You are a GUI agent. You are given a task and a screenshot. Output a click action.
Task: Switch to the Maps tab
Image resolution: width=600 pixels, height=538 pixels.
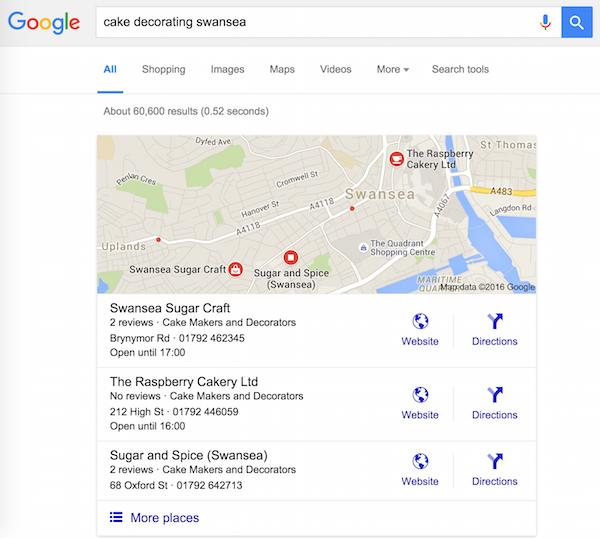pos(282,70)
